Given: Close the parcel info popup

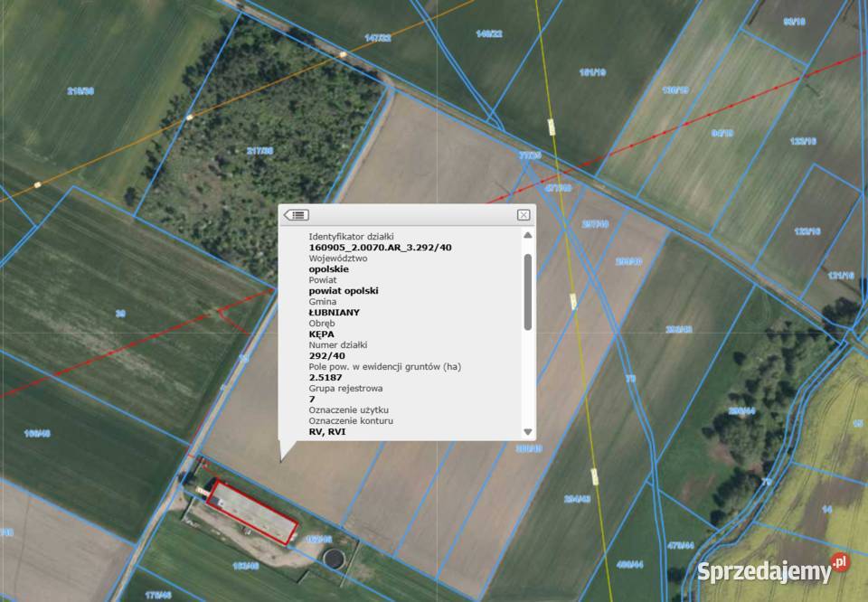Looking at the screenshot, I should 524,215.
